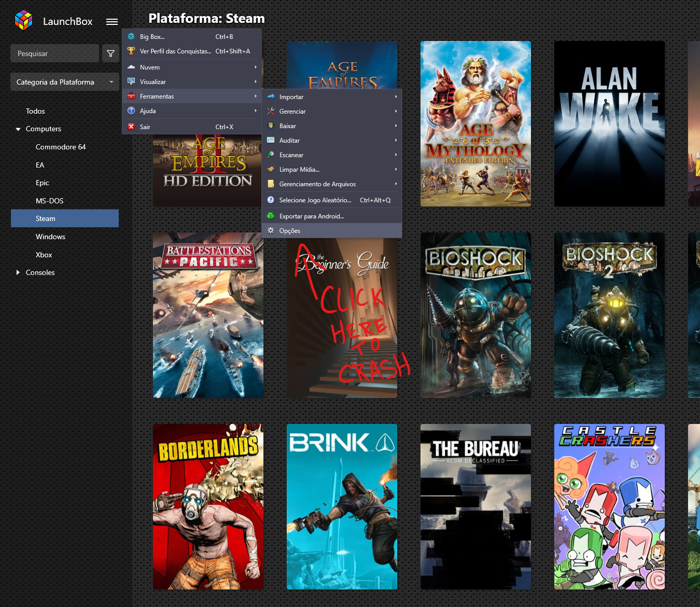Click the Ferramentas toolbox icon
The width and height of the screenshot is (700, 607).
(131, 96)
